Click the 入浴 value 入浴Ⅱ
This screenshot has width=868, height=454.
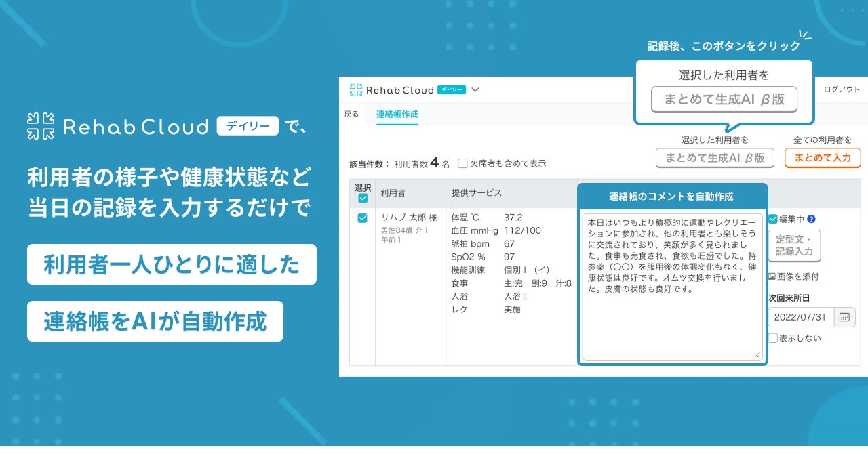[x=516, y=296]
